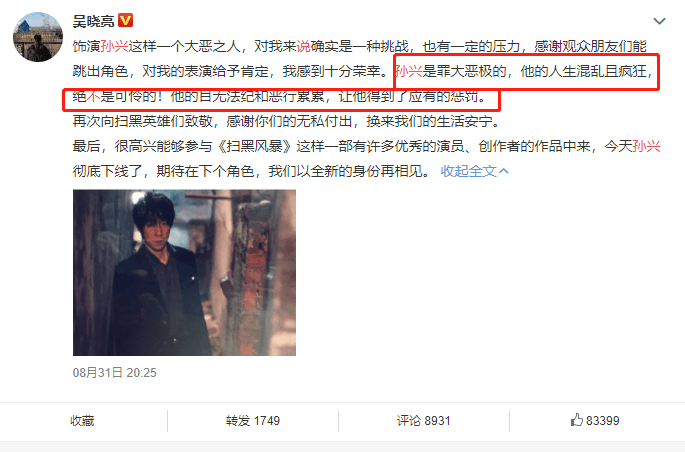Click the 《扫黑风暴》 title text
Viewport: 685px width, 452px height.
coord(254,146)
